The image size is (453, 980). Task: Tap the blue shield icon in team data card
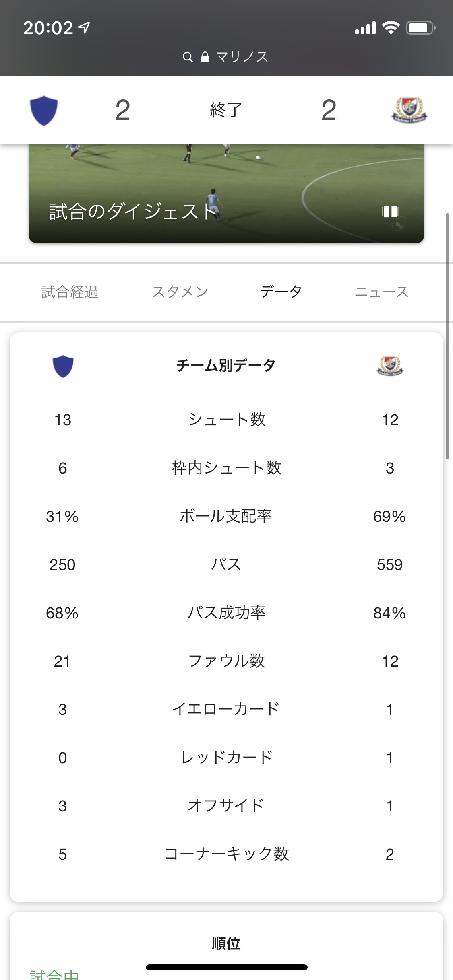tap(63, 366)
